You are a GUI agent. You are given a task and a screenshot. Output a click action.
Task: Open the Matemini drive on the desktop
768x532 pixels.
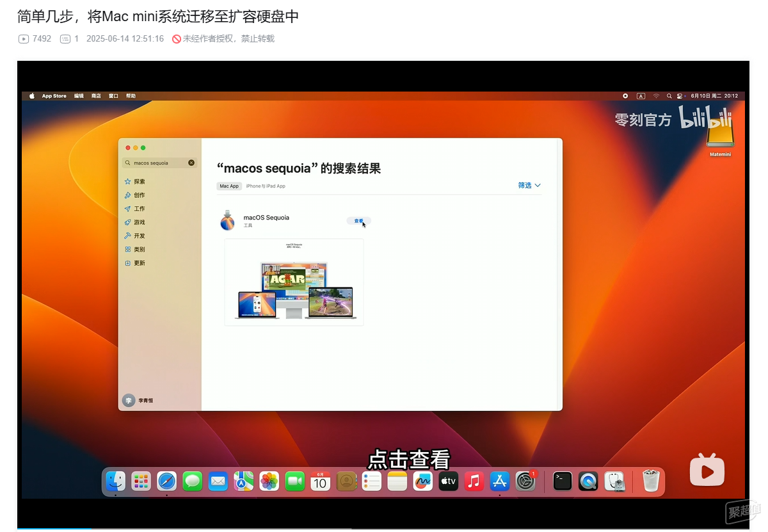[720, 138]
